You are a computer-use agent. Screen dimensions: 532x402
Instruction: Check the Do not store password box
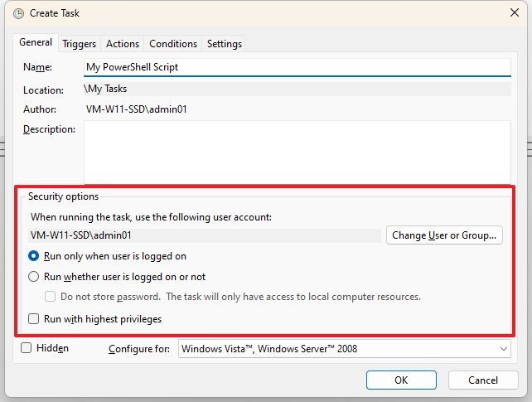click(51, 297)
